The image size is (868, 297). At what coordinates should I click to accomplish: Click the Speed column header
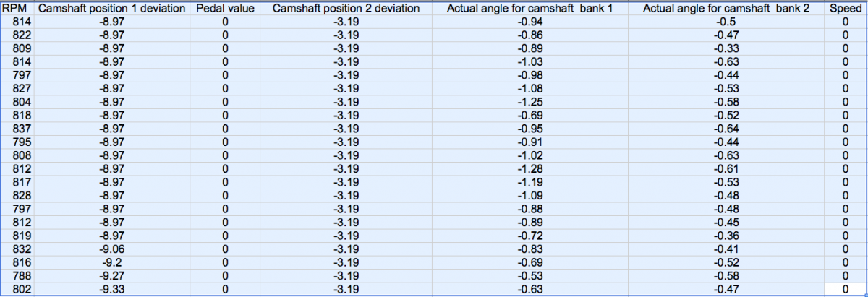[845, 9]
